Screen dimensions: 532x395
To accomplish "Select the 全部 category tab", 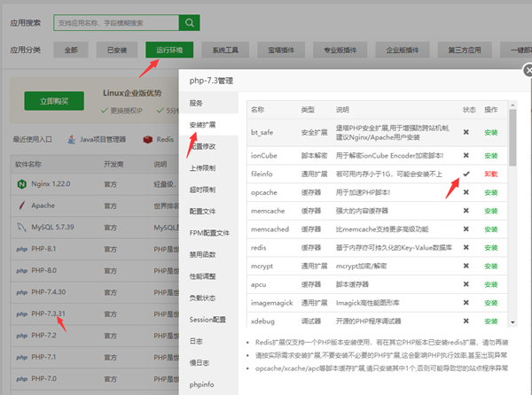I will [71, 50].
